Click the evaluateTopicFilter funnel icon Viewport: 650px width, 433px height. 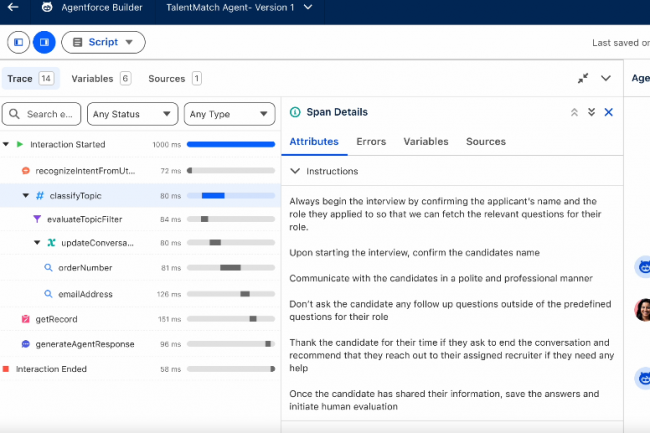(38, 219)
